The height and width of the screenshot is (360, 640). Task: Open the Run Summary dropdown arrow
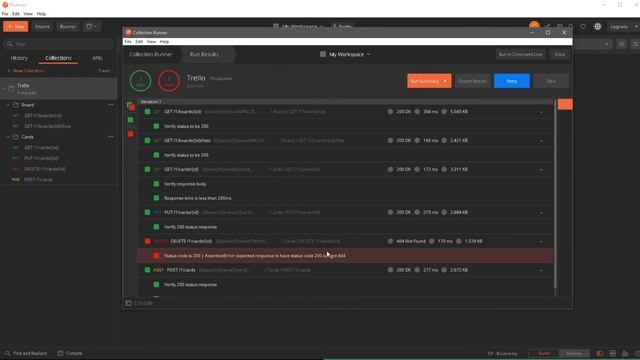pos(445,81)
